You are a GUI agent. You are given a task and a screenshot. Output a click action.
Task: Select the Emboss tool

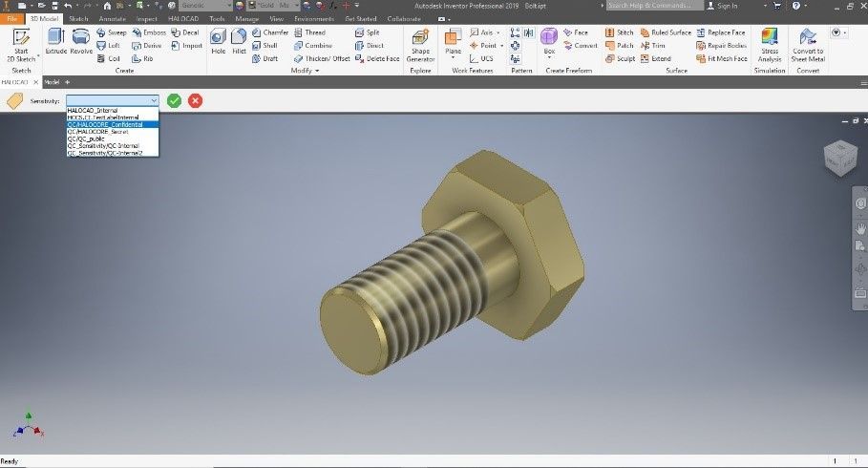coord(149,32)
